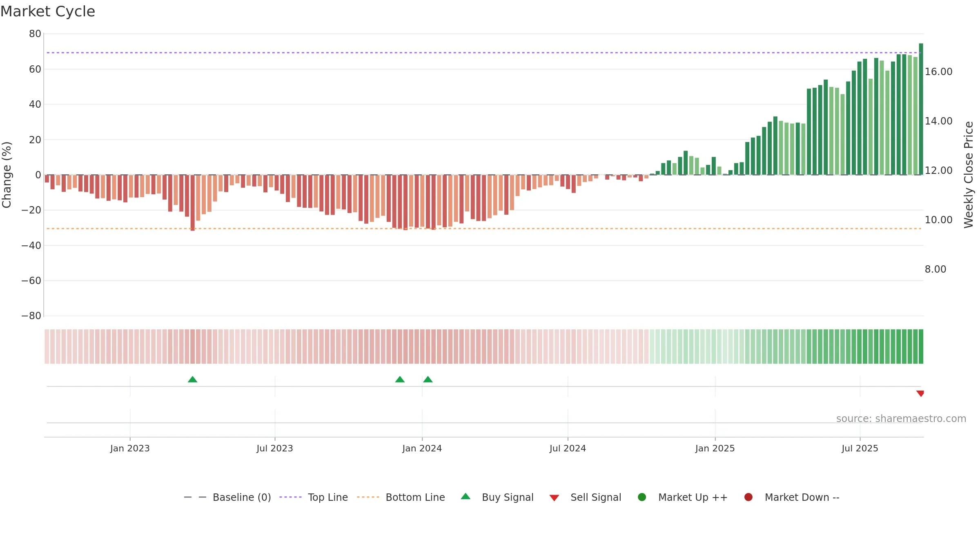Toggle the Sell Signal legend entry
The height and width of the screenshot is (551, 980).
585,497
